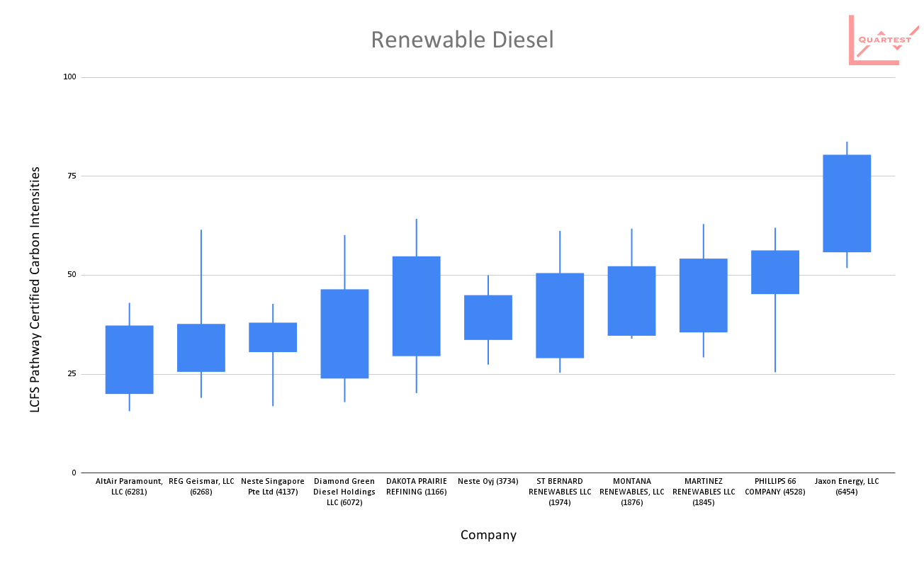Click the DAKOTA PRAIRIE REFINING (1166) label
The height and width of the screenshot is (571, 924).
click(416, 486)
